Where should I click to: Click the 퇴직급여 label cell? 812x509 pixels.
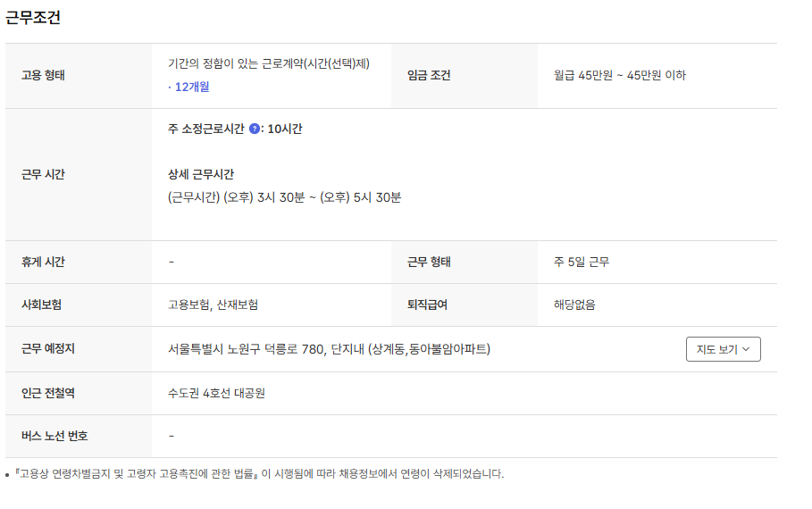(427, 305)
